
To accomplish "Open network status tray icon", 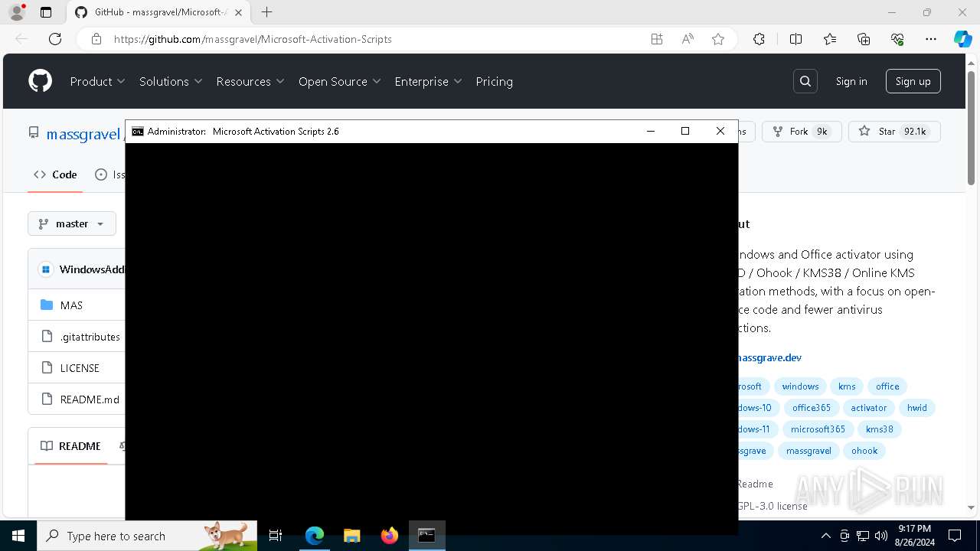I will pos(863,536).
